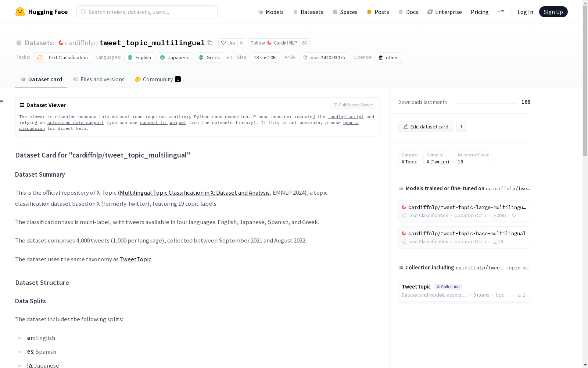Click Number of Class 19 tag
588x368 pixels.
click(x=473, y=159)
